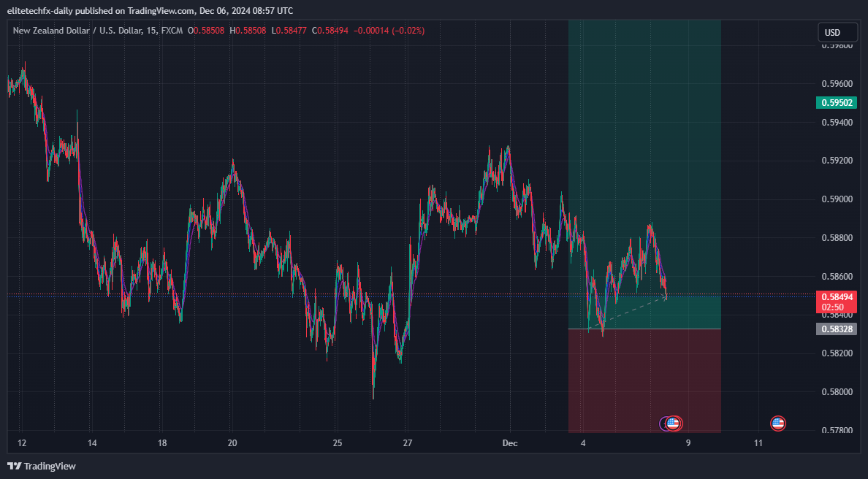This screenshot has width=868, height=479.
Task: Click the 0.58200 price axis label
Action: 837,353
